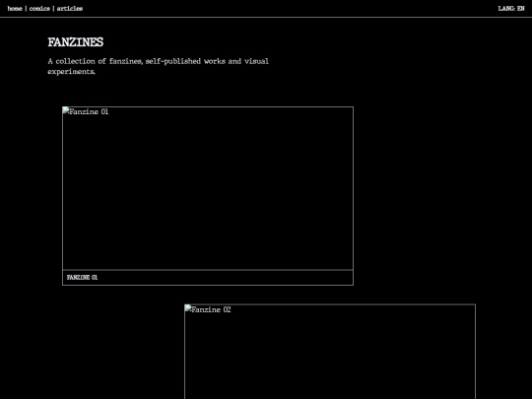
Task: Click the broken image icon of Fanzine 01
Action: (66, 111)
